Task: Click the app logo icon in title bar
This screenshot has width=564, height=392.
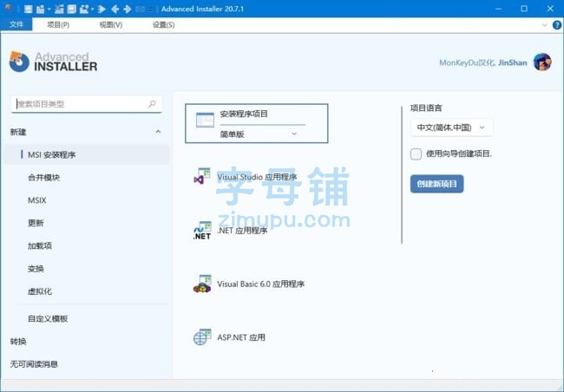Action: click(9, 8)
